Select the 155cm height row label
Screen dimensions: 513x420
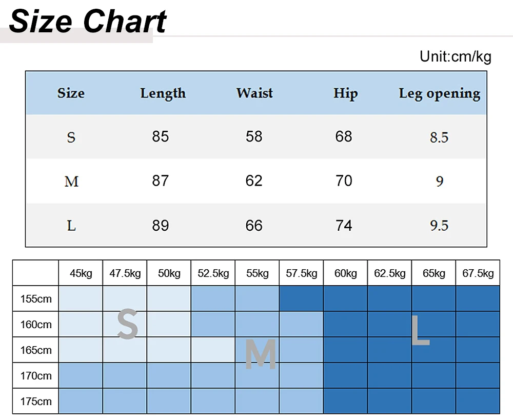pyautogui.click(x=36, y=298)
